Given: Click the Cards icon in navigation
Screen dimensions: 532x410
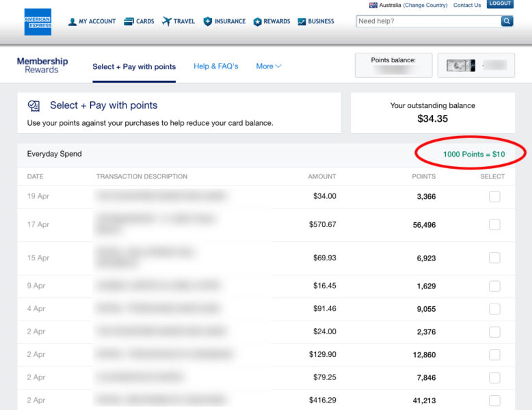Looking at the screenshot, I should (129, 21).
